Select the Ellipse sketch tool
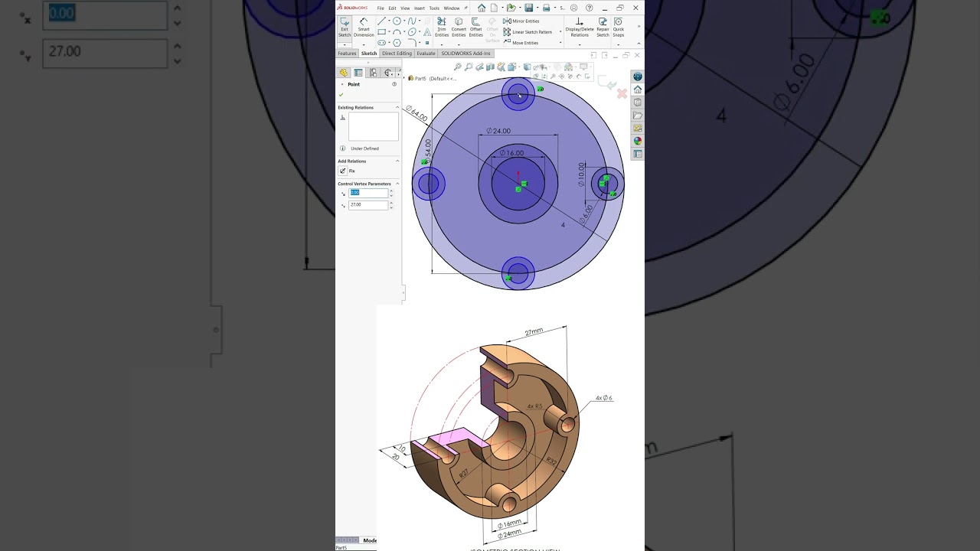The height and width of the screenshot is (551, 980). click(412, 31)
